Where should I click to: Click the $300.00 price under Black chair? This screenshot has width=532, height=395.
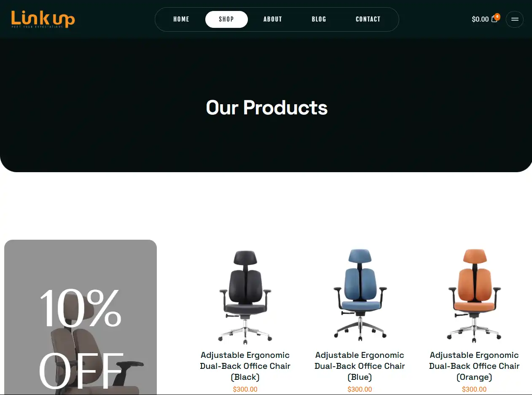coord(245,390)
